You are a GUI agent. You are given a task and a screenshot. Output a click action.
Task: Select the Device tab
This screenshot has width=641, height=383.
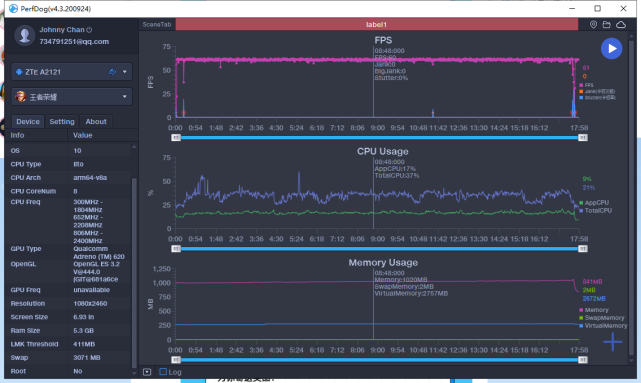[x=28, y=121]
